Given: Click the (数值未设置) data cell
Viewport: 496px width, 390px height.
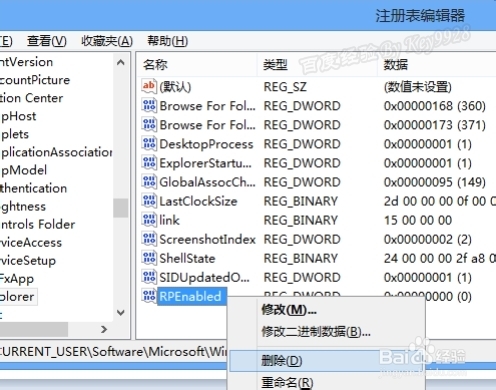Looking at the screenshot, I should pyautogui.click(x=418, y=87).
